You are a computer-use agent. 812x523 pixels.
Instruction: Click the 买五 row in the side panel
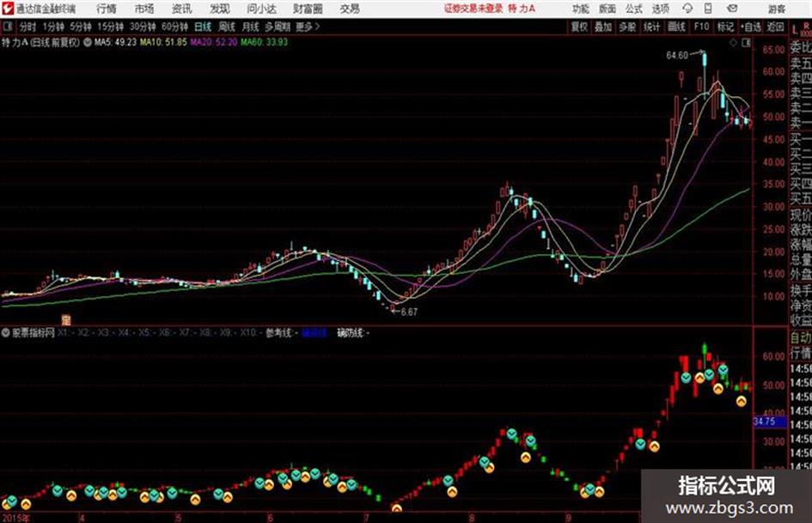[801, 198]
